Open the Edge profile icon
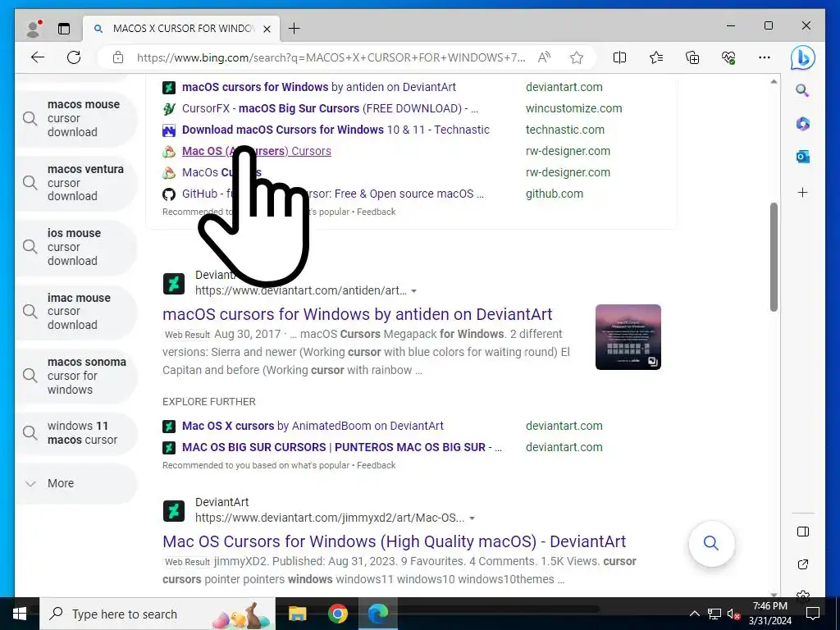Image resolution: width=840 pixels, height=630 pixels. coord(34,29)
